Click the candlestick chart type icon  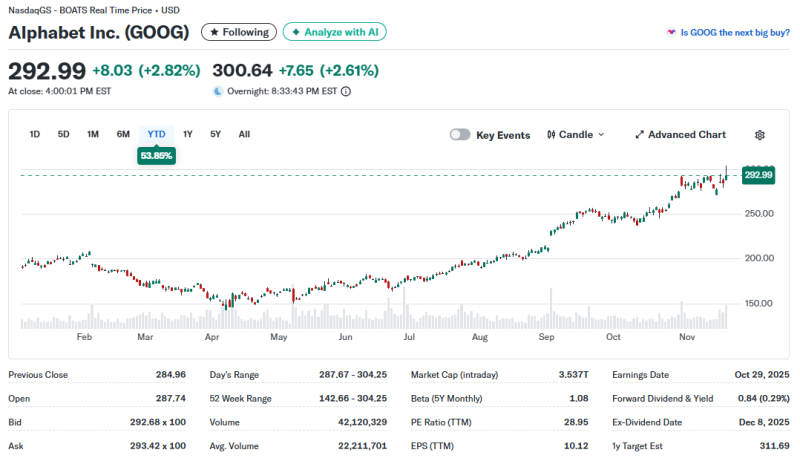pyautogui.click(x=552, y=135)
